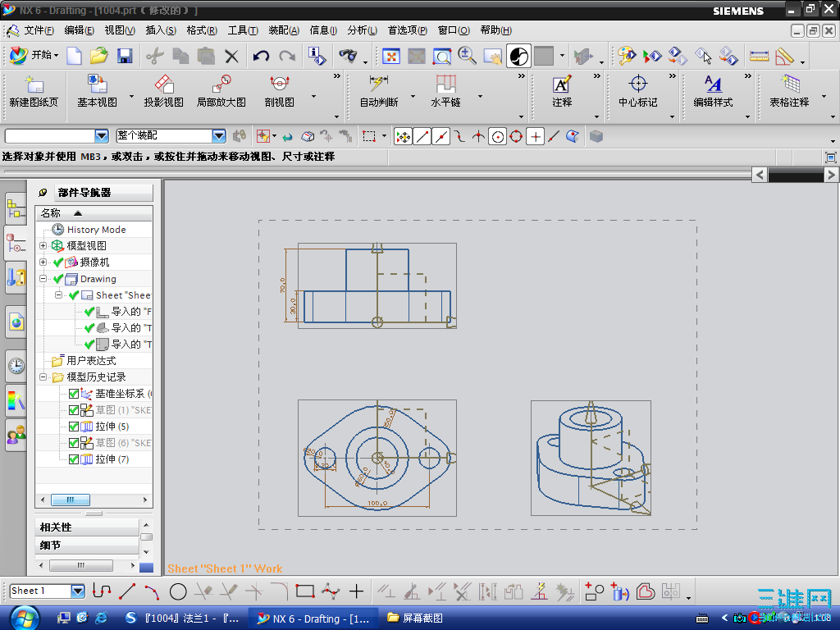Collapse the Drawing tree node

click(x=43, y=279)
